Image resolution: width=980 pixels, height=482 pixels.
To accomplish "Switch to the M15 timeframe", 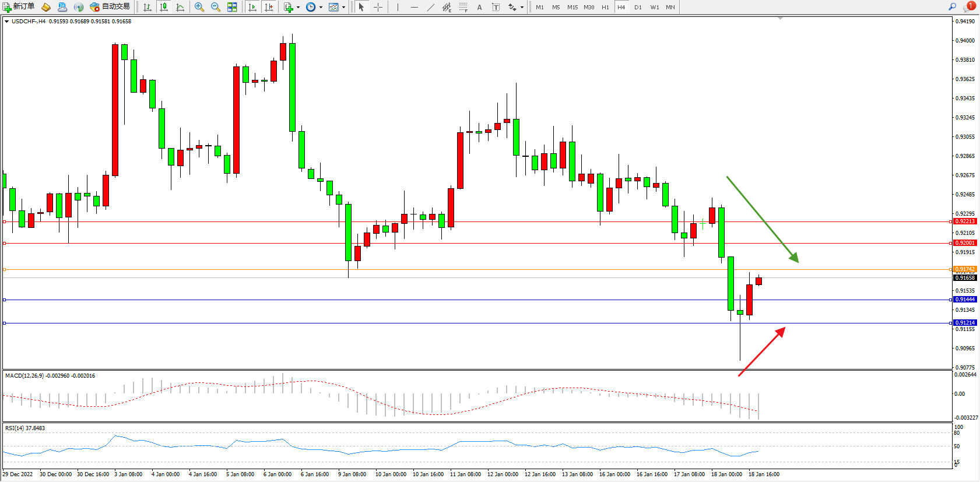I will click(572, 7).
